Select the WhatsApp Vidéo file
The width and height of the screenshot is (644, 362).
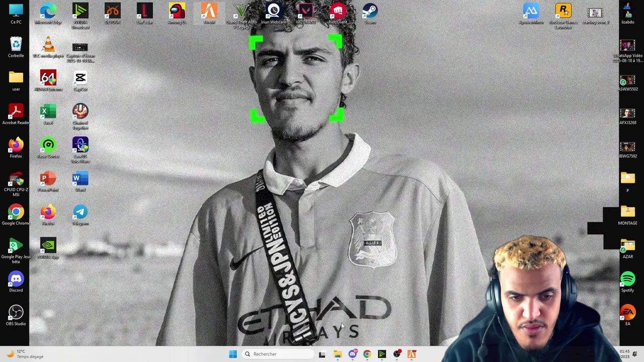[x=627, y=50]
